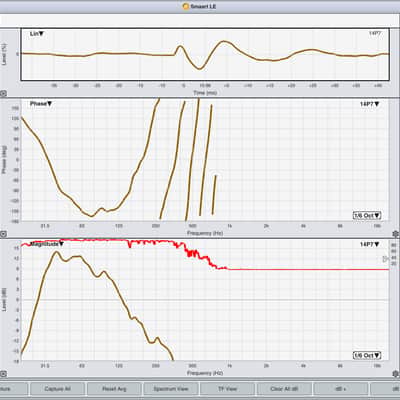Screen dimensions: 400x400
Task: Click the Clear All dB button
Action: (x=284, y=389)
